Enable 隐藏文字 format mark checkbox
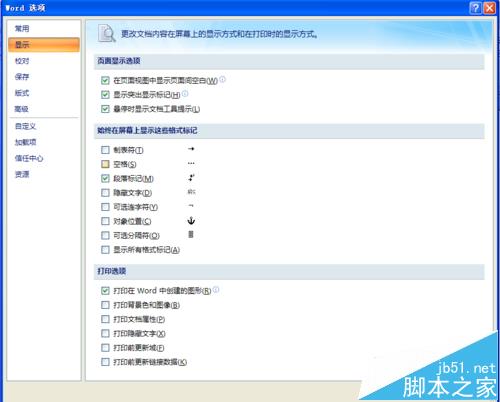This screenshot has width=500, height=402. (105, 193)
